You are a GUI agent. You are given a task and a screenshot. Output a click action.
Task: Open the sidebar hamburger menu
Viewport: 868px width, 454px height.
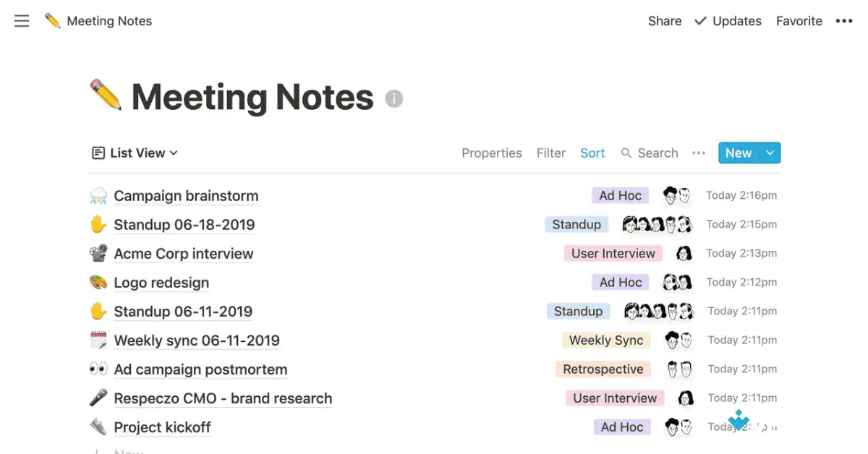click(x=21, y=21)
